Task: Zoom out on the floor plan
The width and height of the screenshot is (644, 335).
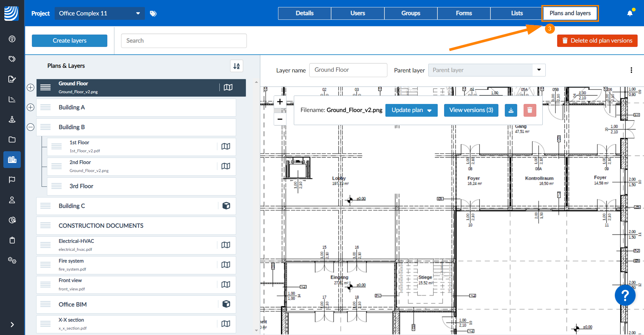Action: 280,119
